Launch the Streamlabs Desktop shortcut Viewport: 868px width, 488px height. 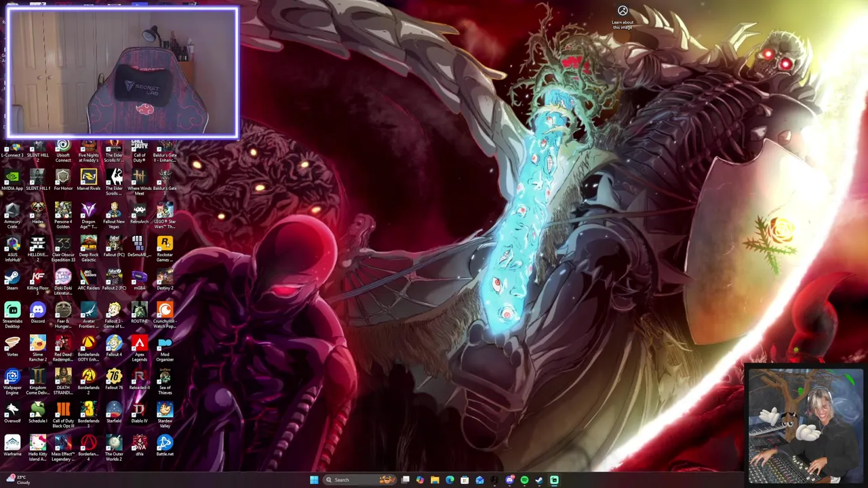click(x=12, y=316)
